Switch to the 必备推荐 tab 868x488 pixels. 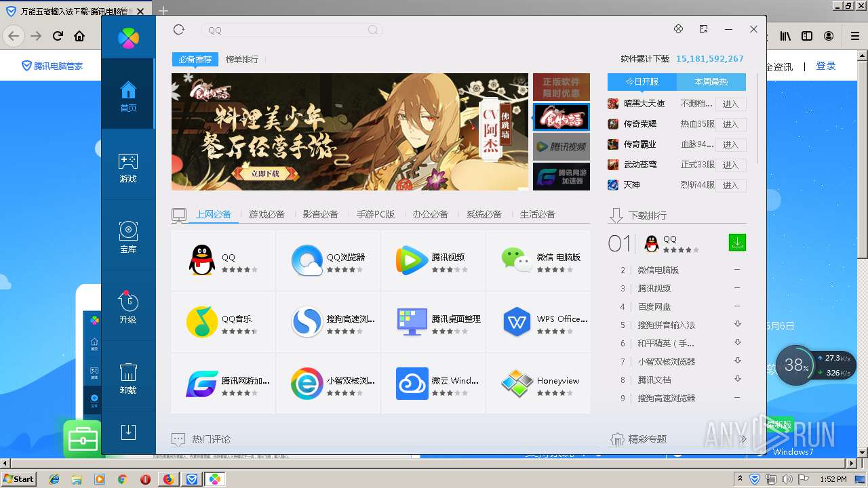coord(195,60)
